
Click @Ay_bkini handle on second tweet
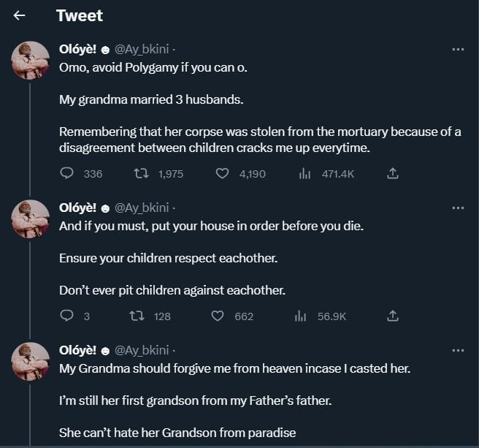141,208
